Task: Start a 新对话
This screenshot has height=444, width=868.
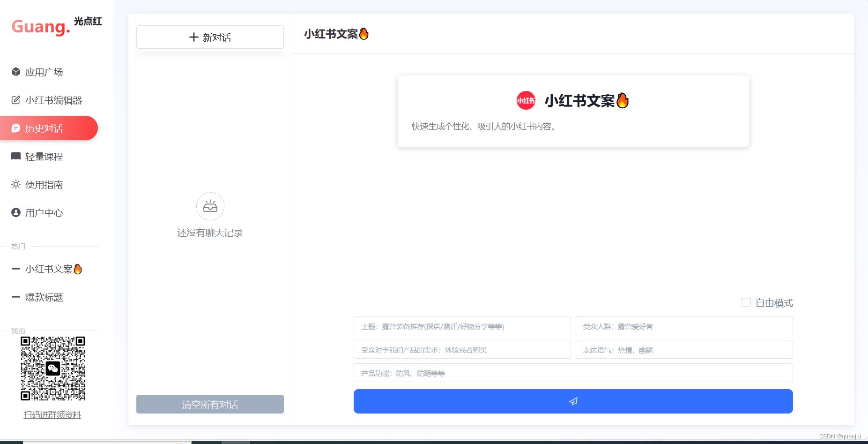Action: point(210,37)
